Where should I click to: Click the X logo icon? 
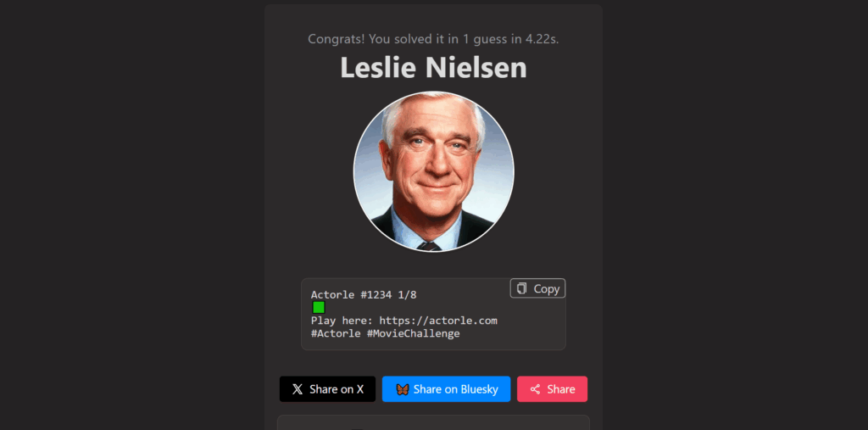click(x=298, y=389)
